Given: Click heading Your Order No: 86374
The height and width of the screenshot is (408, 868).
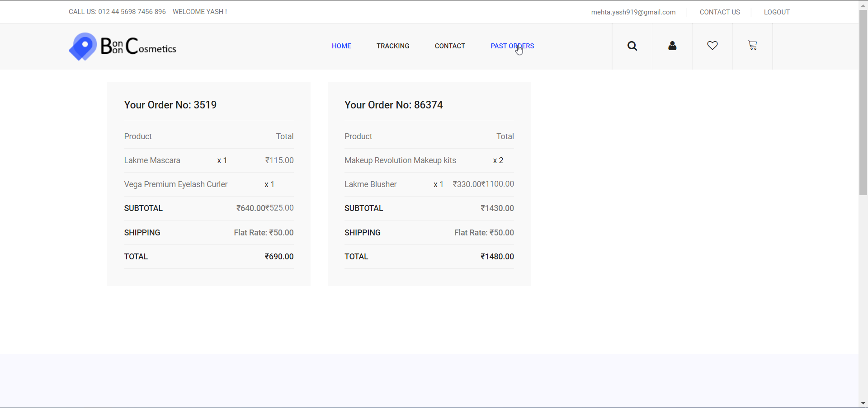Looking at the screenshot, I should click(394, 105).
